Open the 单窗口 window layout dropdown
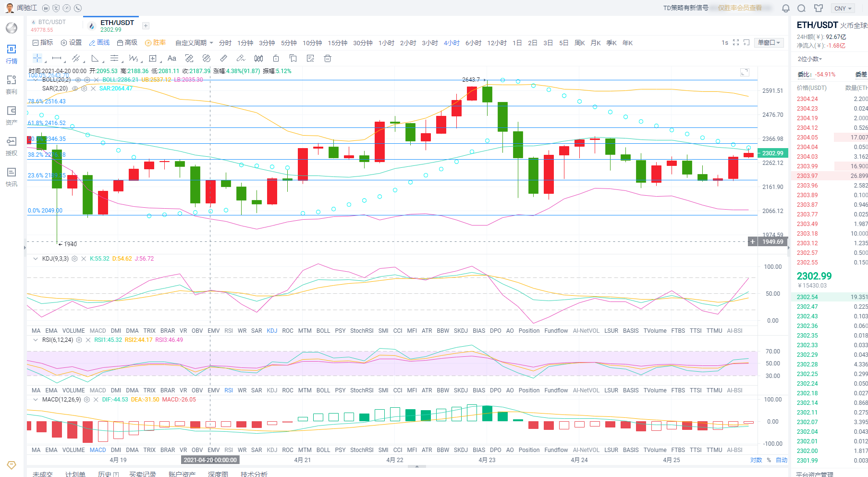The width and height of the screenshot is (868, 477). point(769,43)
